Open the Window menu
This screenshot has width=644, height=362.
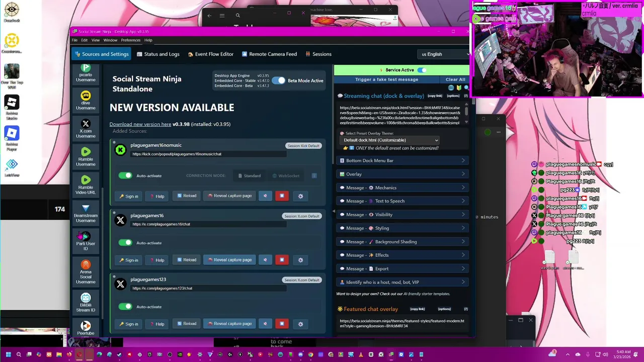pyautogui.click(x=110, y=40)
